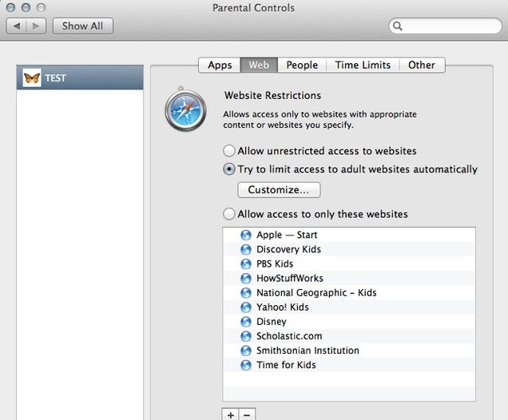Click inside the search input field

446,26
